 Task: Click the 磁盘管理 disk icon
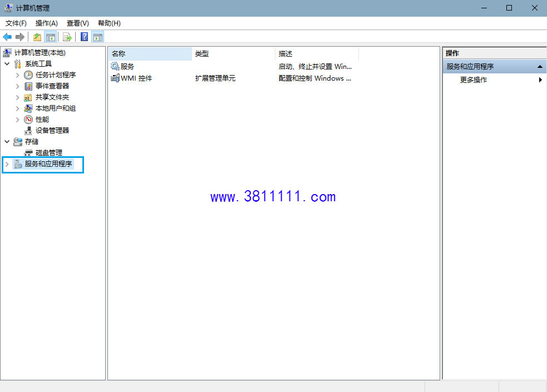[x=28, y=153]
